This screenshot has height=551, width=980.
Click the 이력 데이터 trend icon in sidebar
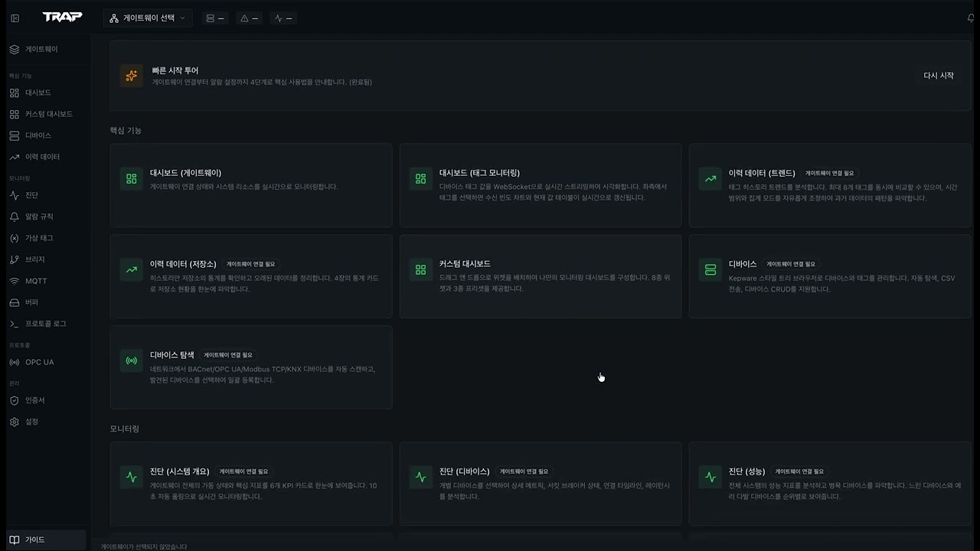pyautogui.click(x=15, y=157)
